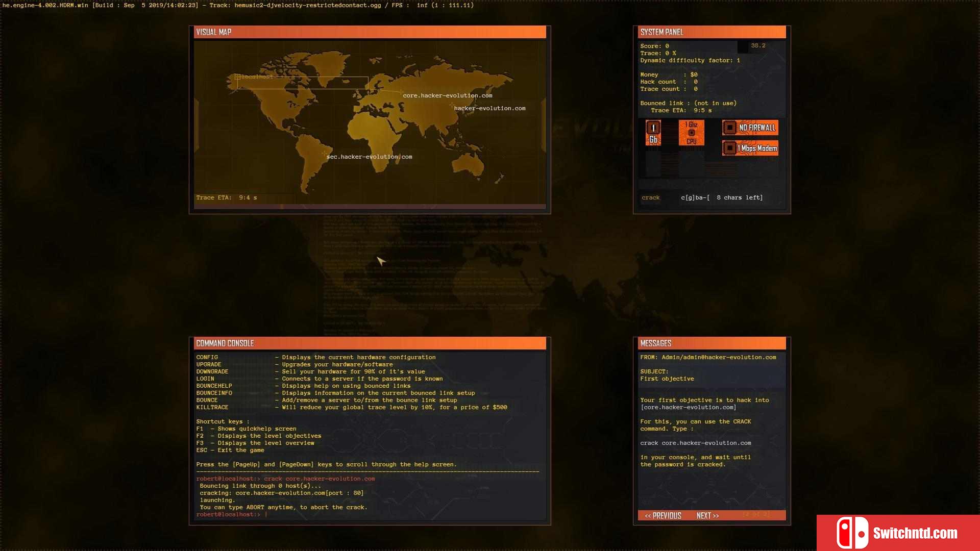Image resolution: width=980 pixels, height=551 pixels.
Task: Click the "Bounced link : (not in use)" line
Action: [688, 103]
